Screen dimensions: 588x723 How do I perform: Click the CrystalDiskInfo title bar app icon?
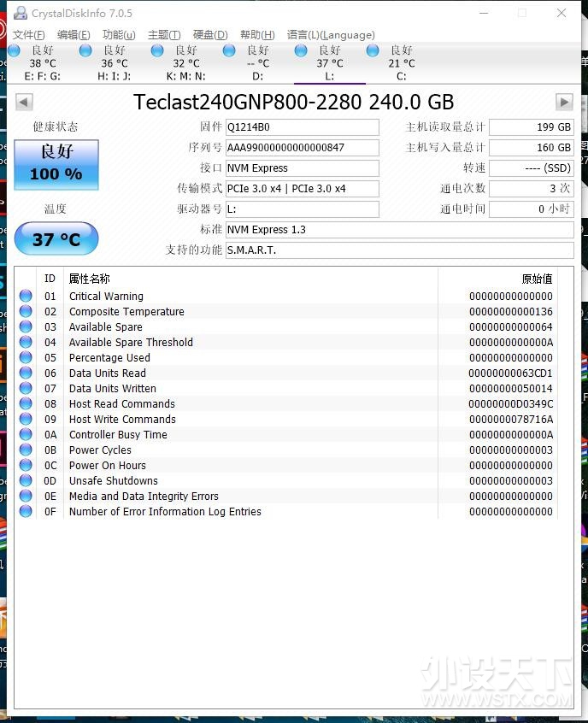click(x=20, y=13)
